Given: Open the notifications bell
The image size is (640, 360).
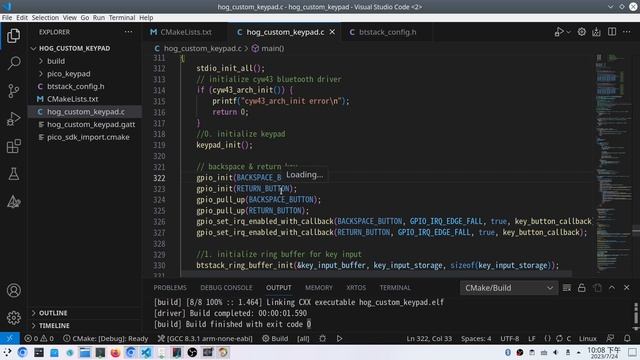Looking at the screenshot, I should (x=627, y=338).
